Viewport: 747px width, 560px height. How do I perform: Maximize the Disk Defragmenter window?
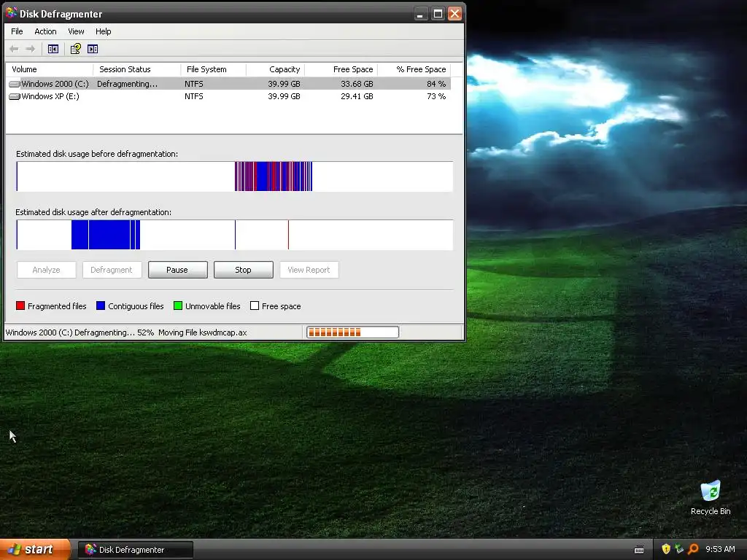coord(438,14)
